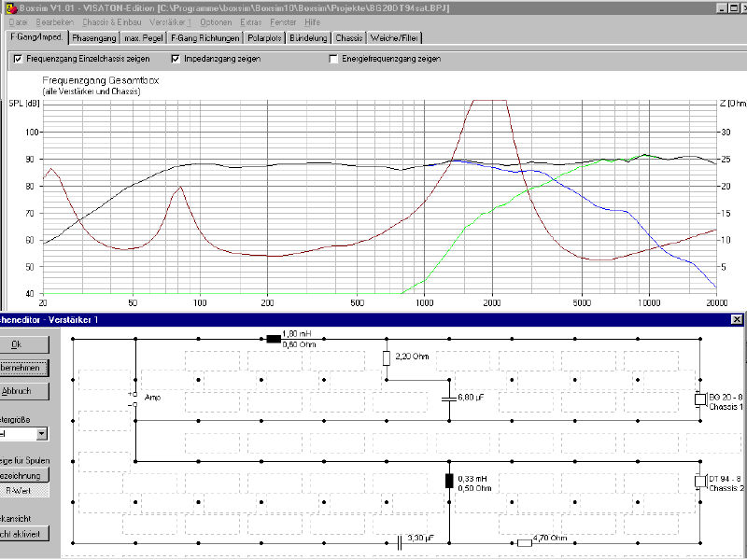
Task: Click the DT 94 - 8 Chassis 2 speaker symbol
Action: point(699,482)
